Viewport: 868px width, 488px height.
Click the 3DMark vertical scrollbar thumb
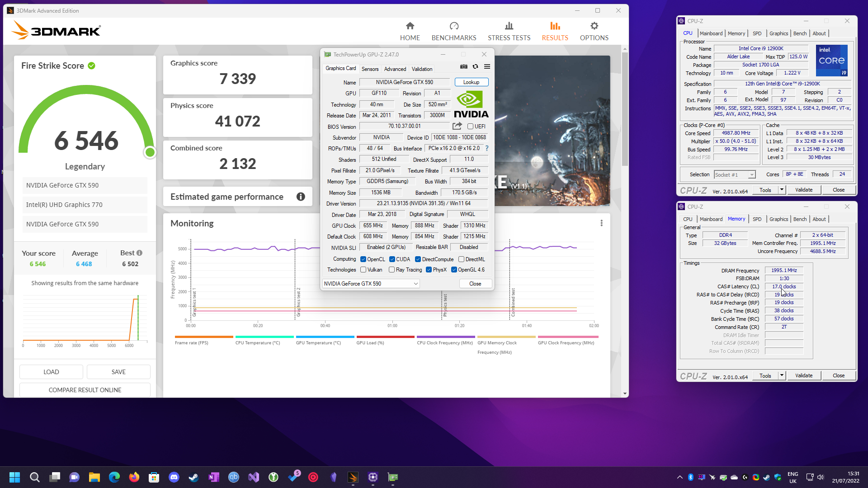click(x=625, y=108)
